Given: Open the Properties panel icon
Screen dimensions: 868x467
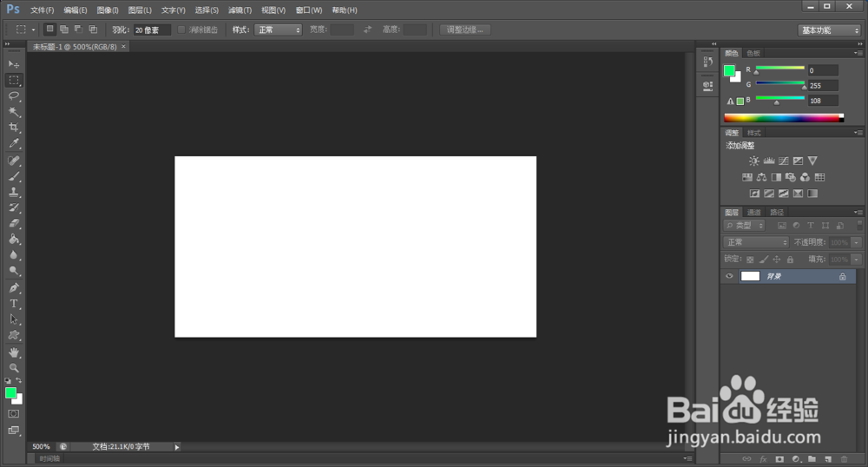Looking at the screenshot, I should click(708, 86).
